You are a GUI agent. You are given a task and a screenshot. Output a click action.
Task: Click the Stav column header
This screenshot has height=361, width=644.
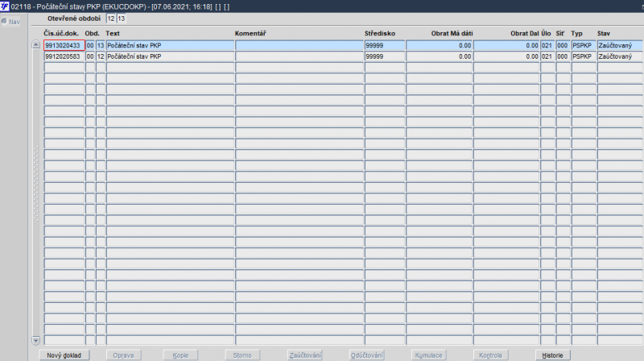pyautogui.click(x=604, y=33)
